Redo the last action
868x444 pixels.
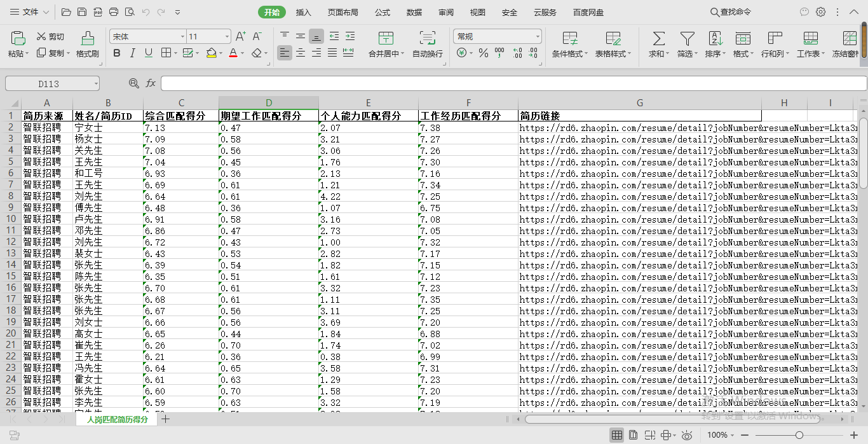(161, 12)
